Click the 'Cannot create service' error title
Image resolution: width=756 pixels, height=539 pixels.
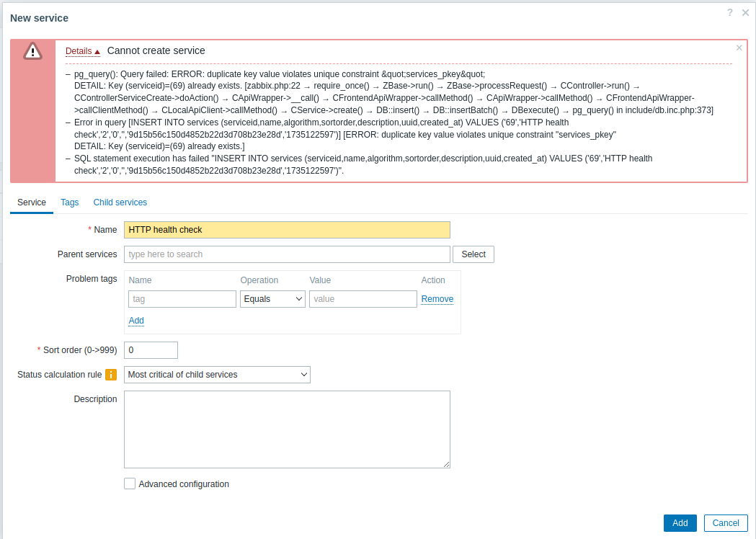(156, 50)
